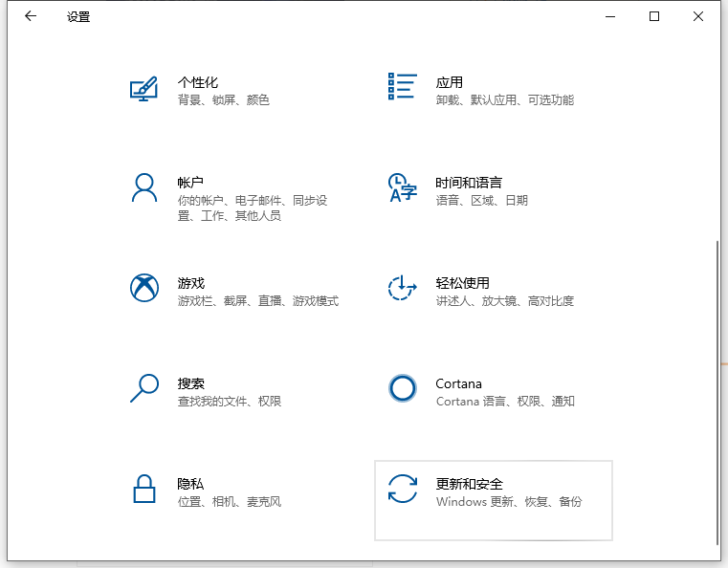Open 应用 settings by its label
This screenshot has width=728, height=568.
[x=449, y=82]
